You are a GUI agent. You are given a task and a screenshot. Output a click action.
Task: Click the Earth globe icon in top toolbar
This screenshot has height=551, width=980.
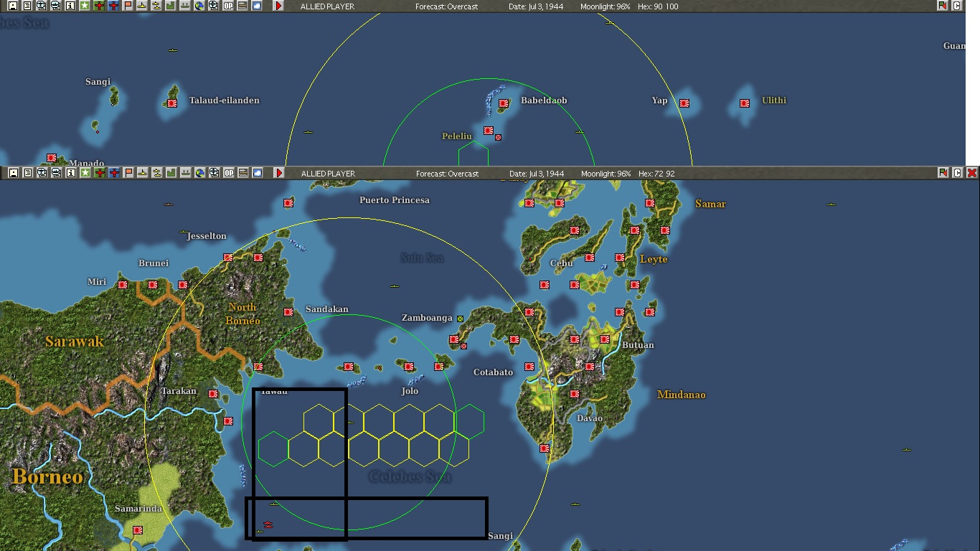(x=199, y=6)
